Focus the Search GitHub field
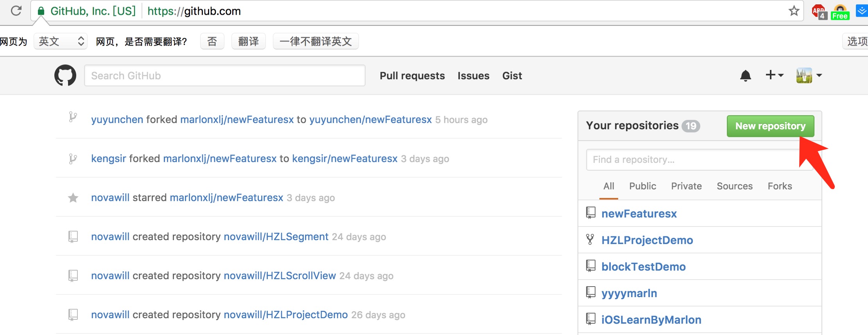This screenshot has height=335, width=868. (x=225, y=75)
